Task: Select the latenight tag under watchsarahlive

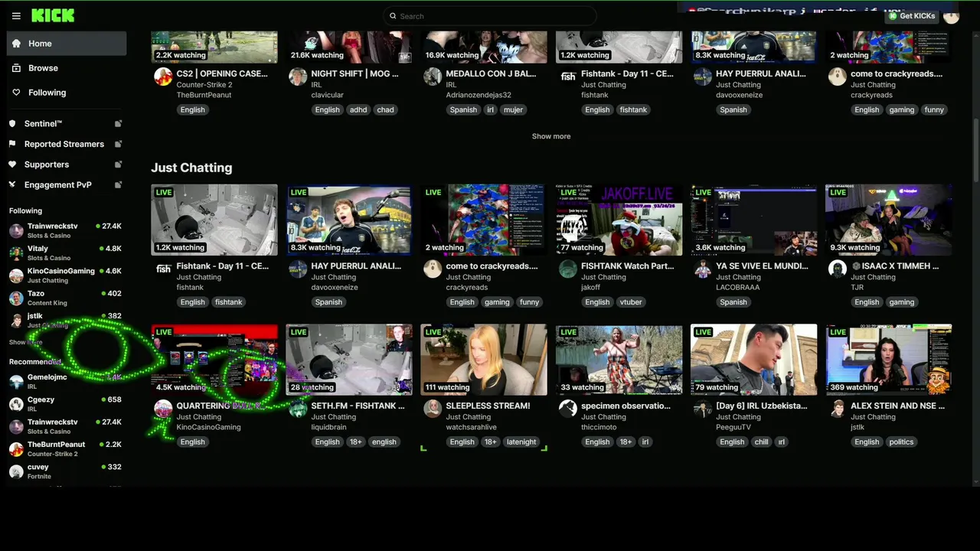Action: coord(521,442)
